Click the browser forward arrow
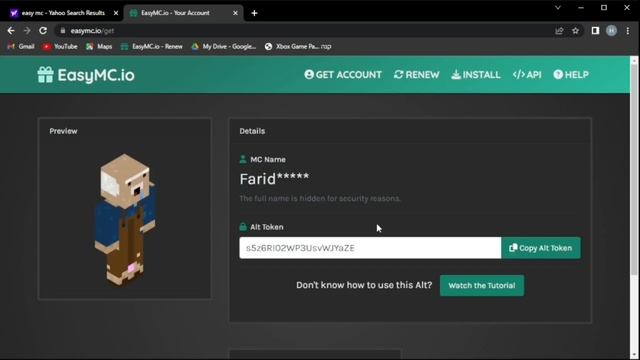The height and width of the screenshot is (360, 640). [x=27, y=31]
